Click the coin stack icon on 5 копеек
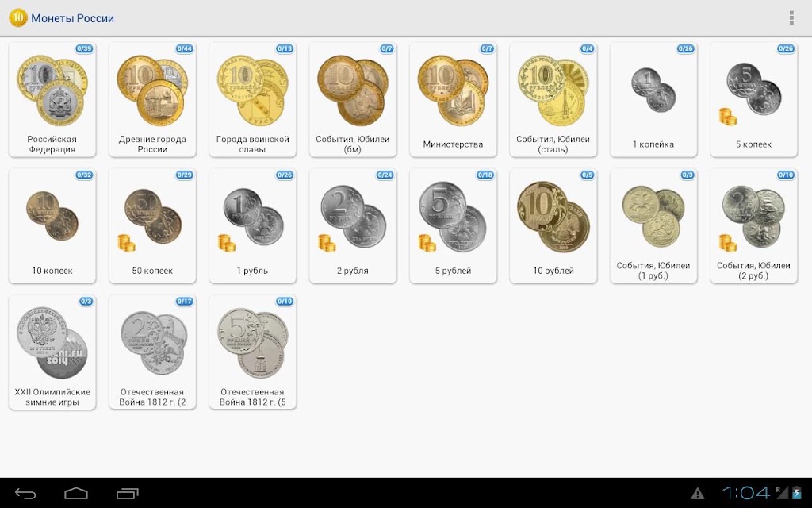The image size is (812, 508). 728,117
